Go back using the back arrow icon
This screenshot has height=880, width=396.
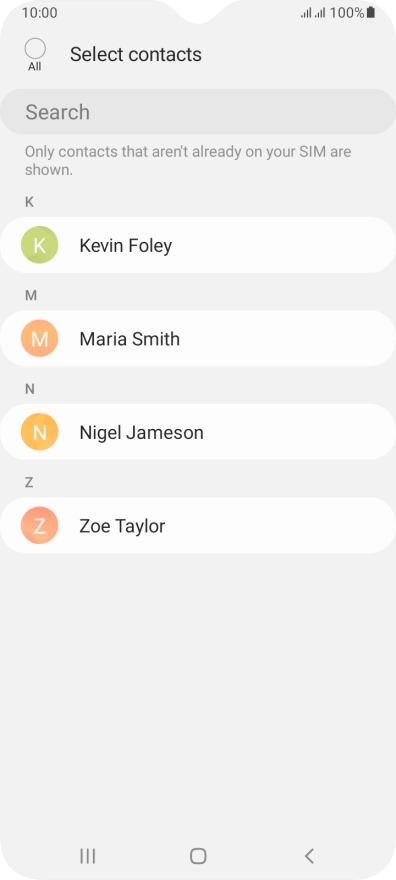click(309, 856)
